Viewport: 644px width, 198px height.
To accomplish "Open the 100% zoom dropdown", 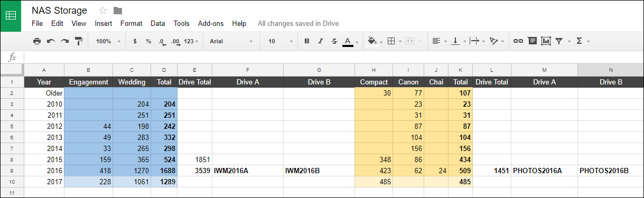I will [x=108, y=41].
